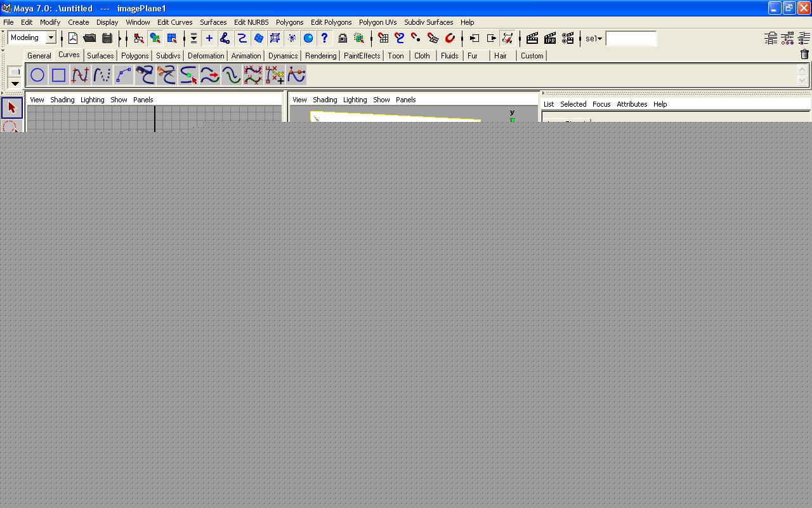Click the highlight selection mode icon
The image size is (812, 508).
[359, 38]
